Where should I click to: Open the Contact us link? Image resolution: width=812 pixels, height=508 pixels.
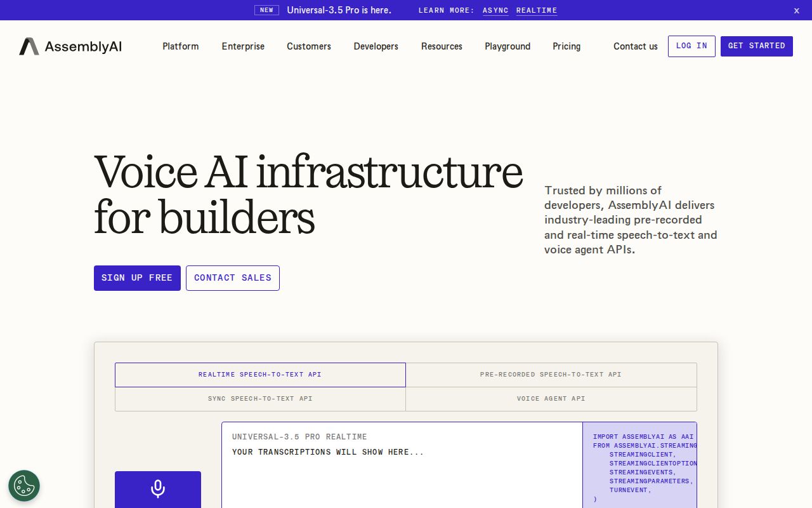[x=636, y=46]
